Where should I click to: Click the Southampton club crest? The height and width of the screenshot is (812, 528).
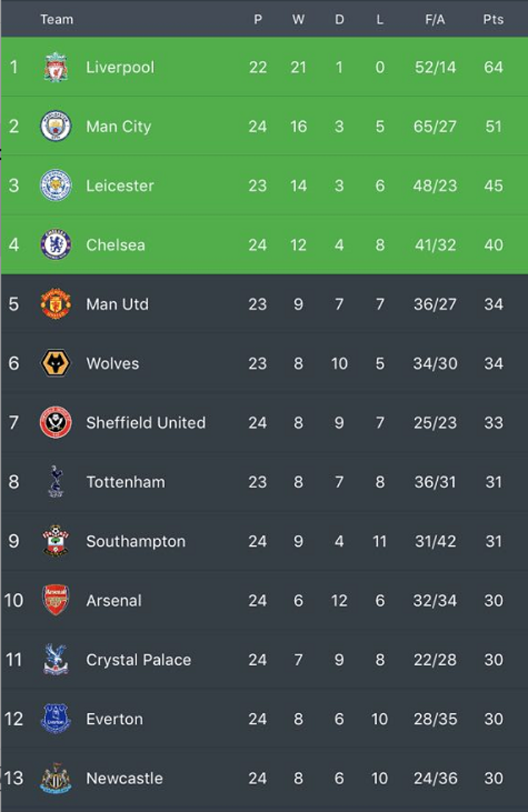coord(56,542)
